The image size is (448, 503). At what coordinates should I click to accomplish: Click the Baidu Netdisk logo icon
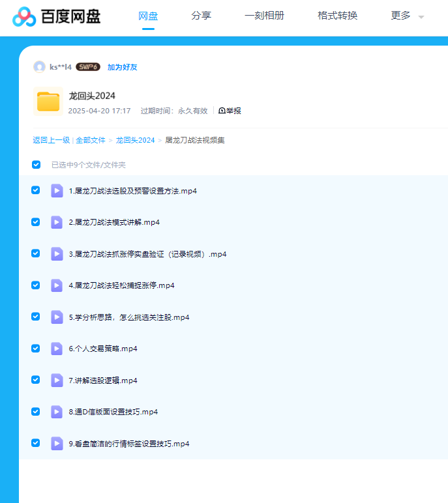point(25,17)
